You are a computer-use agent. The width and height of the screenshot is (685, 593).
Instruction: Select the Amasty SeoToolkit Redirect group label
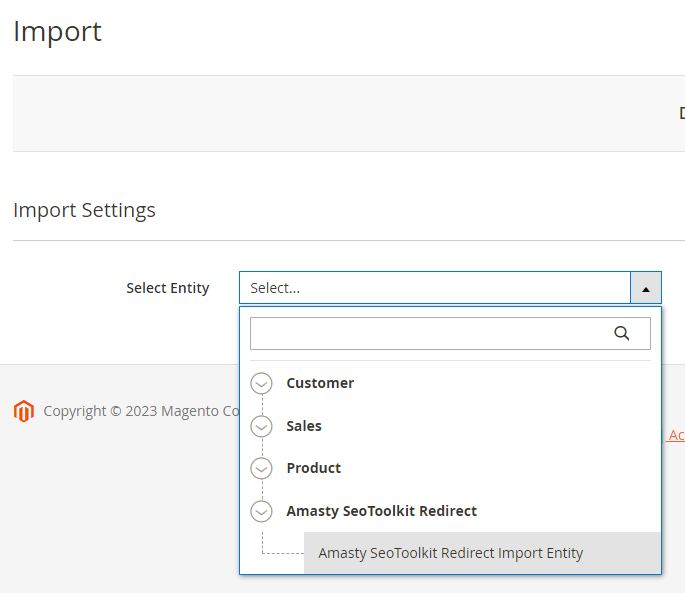point(381,511)
